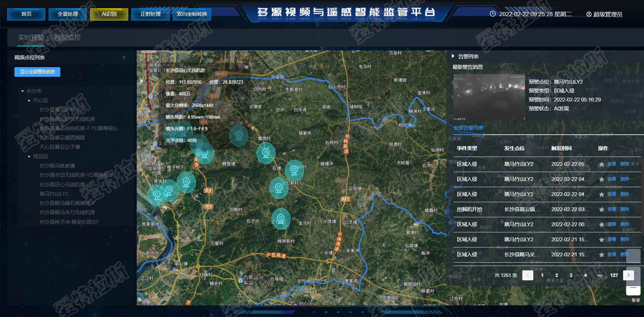Go to next page of alarm list

click(x=628, y=275)
